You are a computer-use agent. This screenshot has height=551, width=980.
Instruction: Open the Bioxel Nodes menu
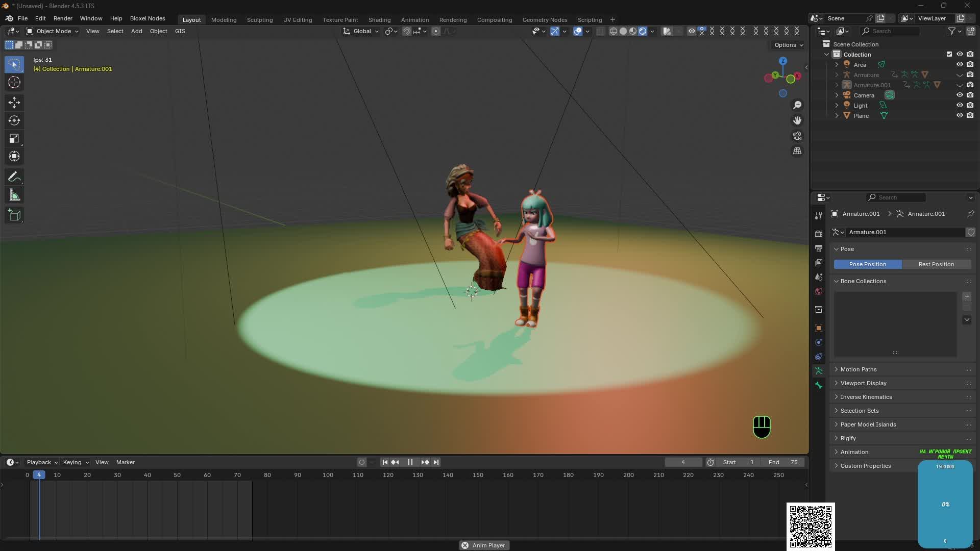coord(148,18)
